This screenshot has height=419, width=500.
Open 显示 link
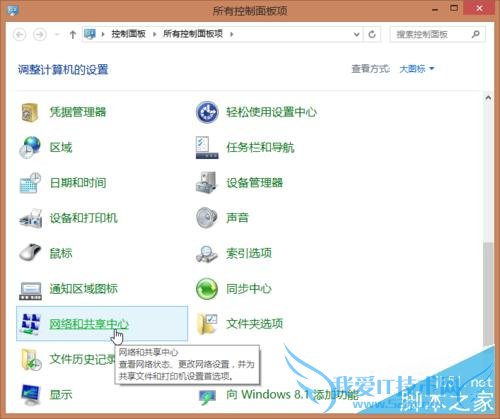(x=61, y=395)
